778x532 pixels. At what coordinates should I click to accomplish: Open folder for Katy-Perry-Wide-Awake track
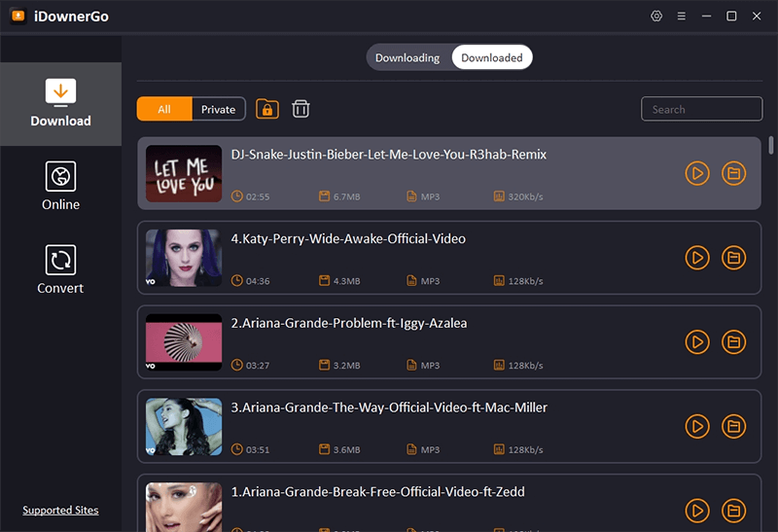tap(733, 258)
